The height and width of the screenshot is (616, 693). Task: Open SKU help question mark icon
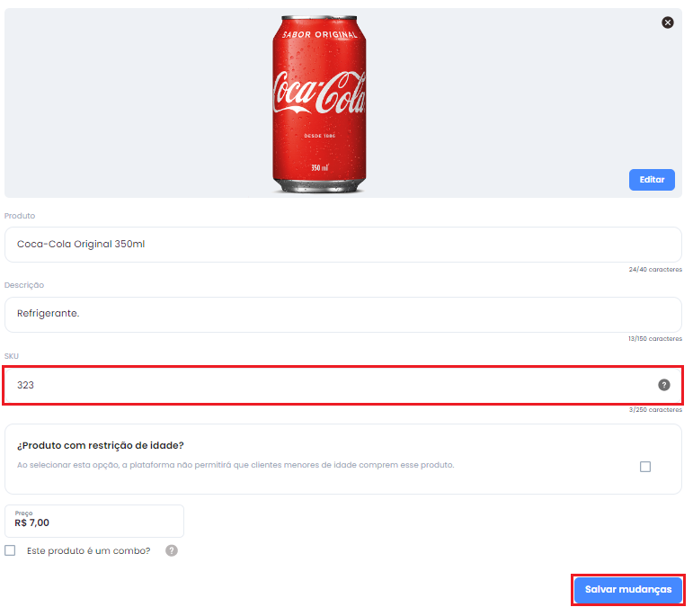pyautogui.click(x=664, y=385)
